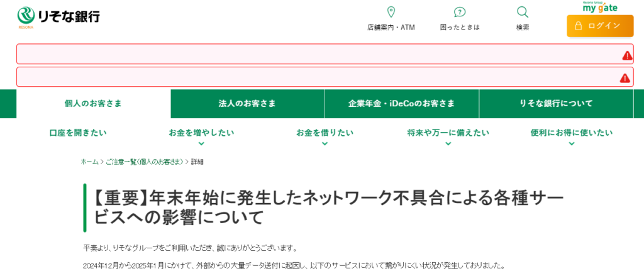Expand the お金を増やしたい dropdown
644x276 pixels.
point(201,133)
